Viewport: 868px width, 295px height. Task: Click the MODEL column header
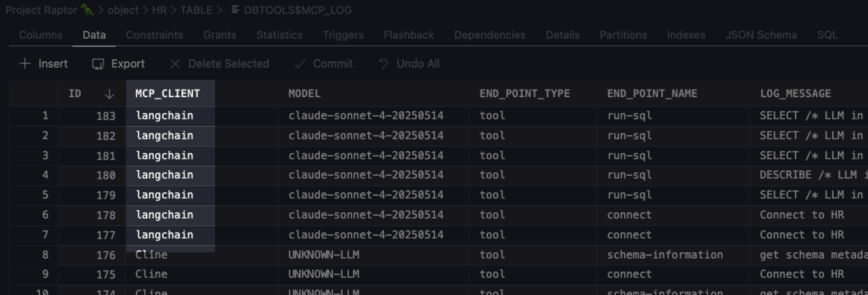304,93
